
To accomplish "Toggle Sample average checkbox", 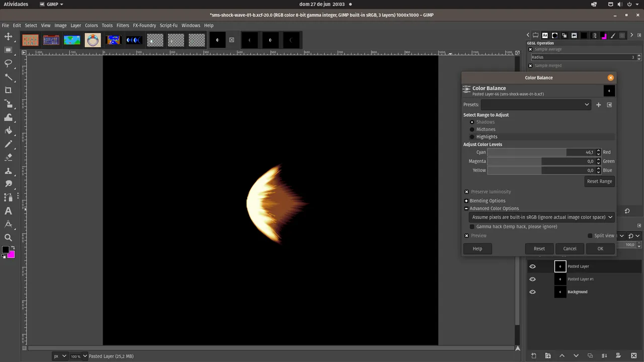I will [x=530, y=49].
